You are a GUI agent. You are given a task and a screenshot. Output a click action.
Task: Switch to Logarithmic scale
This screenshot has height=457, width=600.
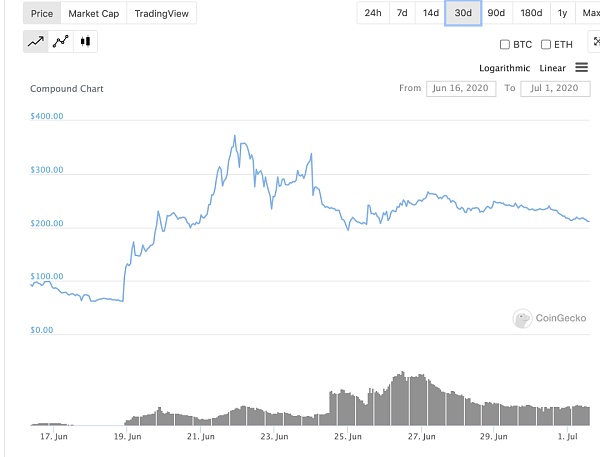(x=503, y=68)
